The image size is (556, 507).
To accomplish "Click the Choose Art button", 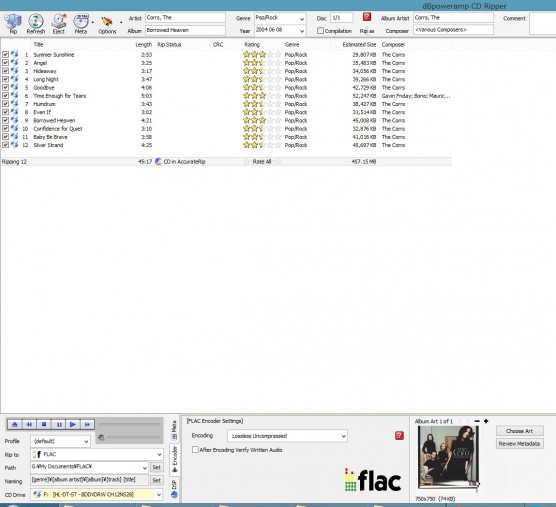I will coord(519,431).
